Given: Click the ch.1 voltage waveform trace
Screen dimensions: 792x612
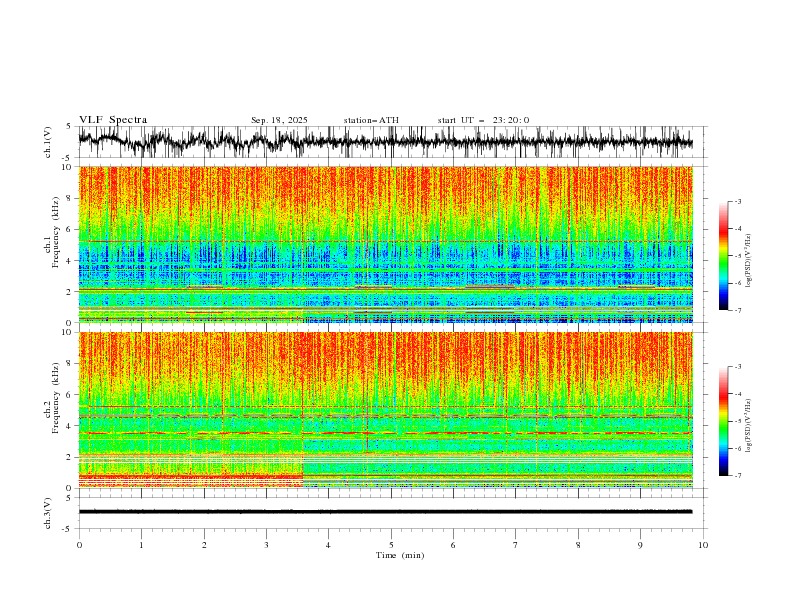Looking at the screenshot, I should (385, 142).
